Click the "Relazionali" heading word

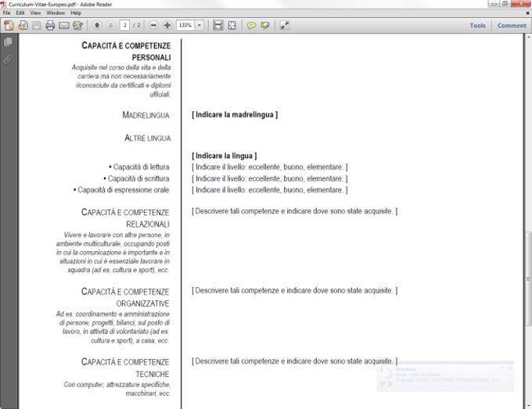148,224
